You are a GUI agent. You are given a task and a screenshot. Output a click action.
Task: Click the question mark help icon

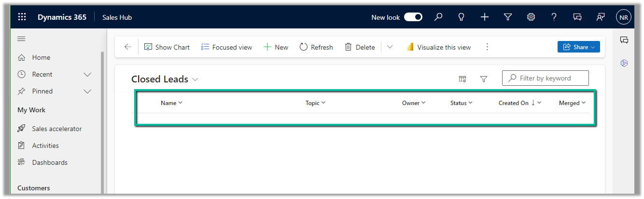pos(554,17)
